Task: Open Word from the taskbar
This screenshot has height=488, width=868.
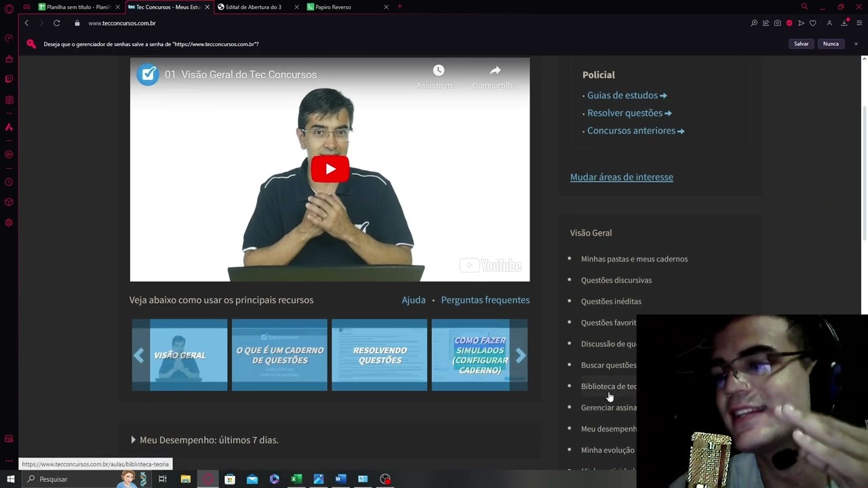Action: pyautogui.click(x=340, y=479)
